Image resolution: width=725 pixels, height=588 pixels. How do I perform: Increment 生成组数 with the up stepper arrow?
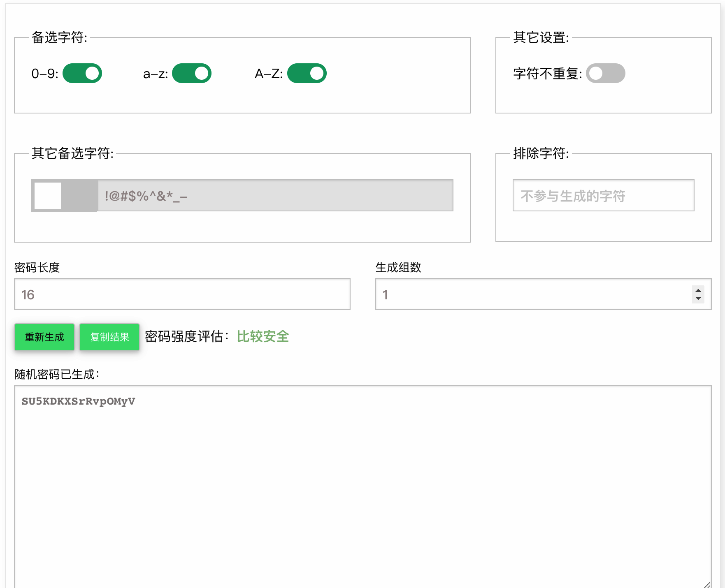[698, 290]
